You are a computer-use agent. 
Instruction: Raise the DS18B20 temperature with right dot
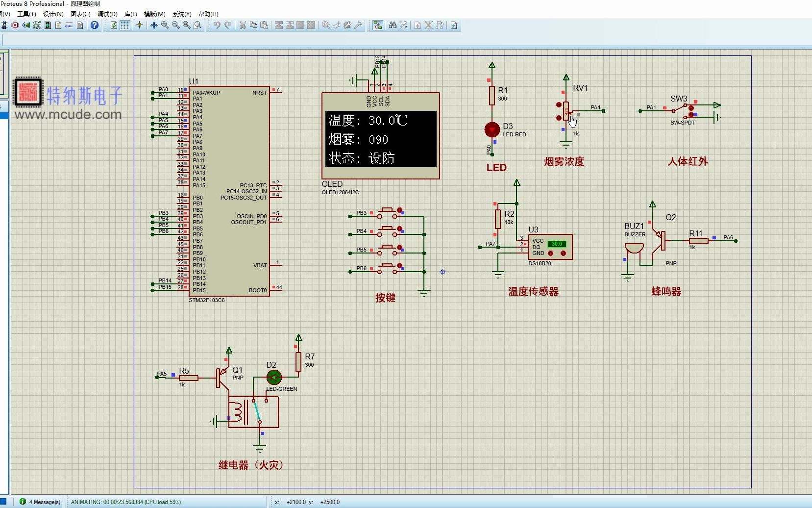(563, 254)
